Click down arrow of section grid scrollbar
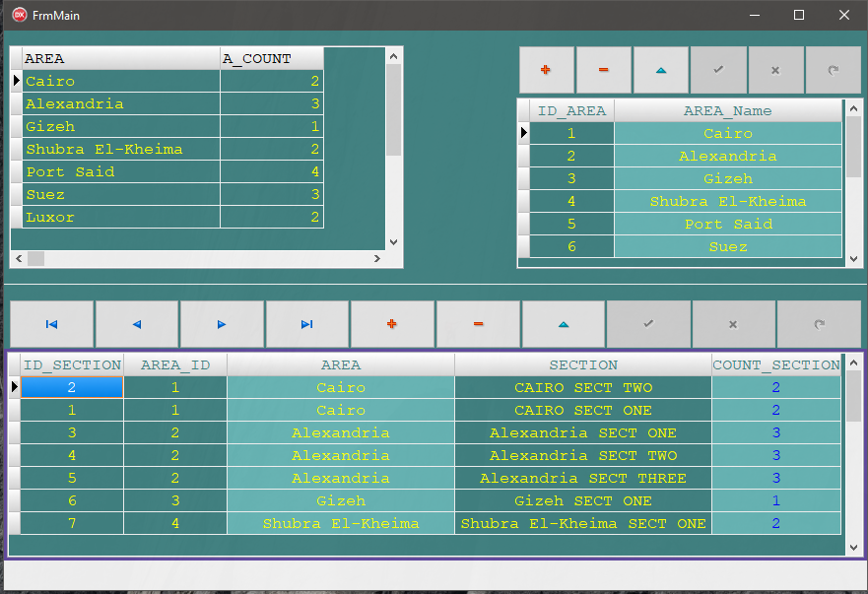This screenshot has width=868, height=594. 853,548
